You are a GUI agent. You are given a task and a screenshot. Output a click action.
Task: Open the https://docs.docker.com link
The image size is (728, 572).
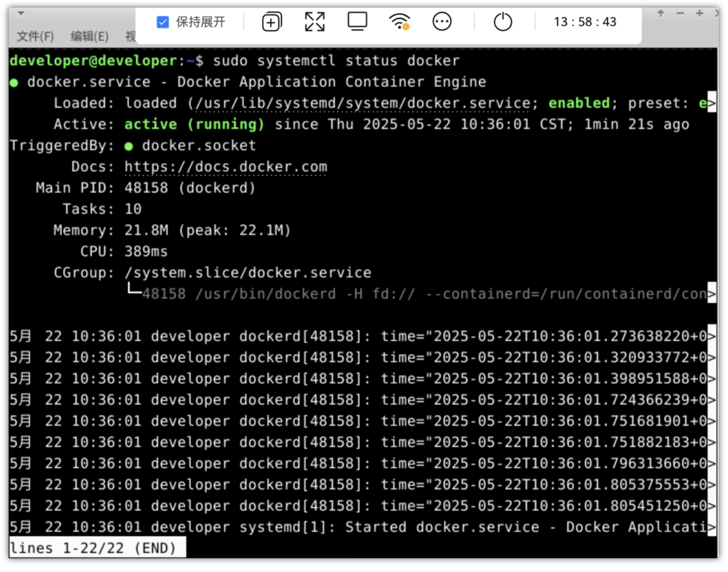point(226,167)
